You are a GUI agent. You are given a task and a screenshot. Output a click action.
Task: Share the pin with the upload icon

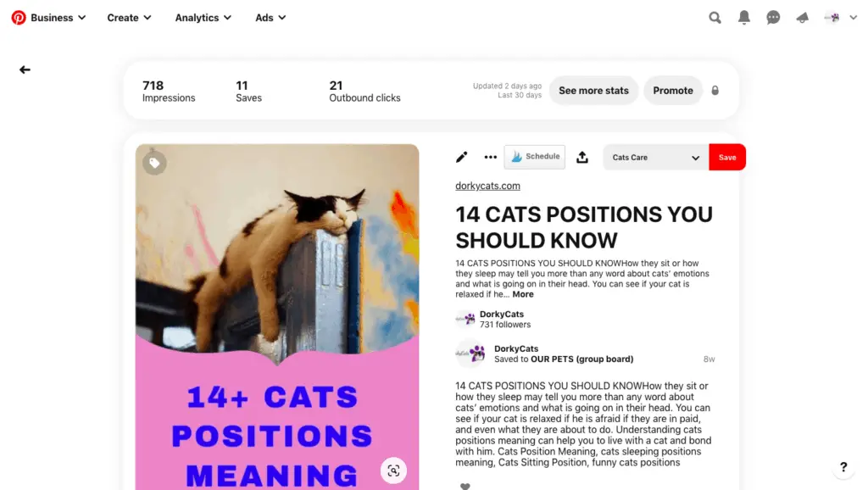pos(581,157)
